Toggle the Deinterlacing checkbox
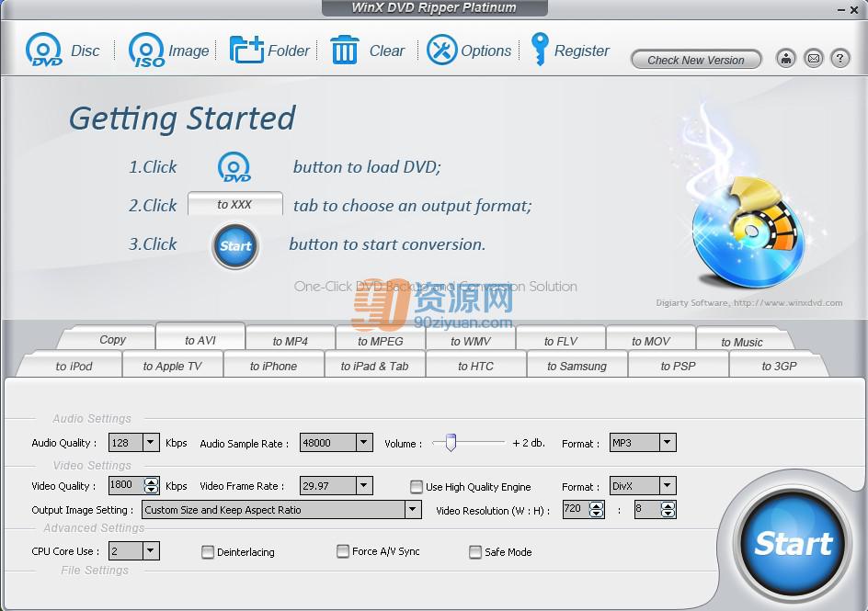The image size is (868, 611). [x=208, y=551]
